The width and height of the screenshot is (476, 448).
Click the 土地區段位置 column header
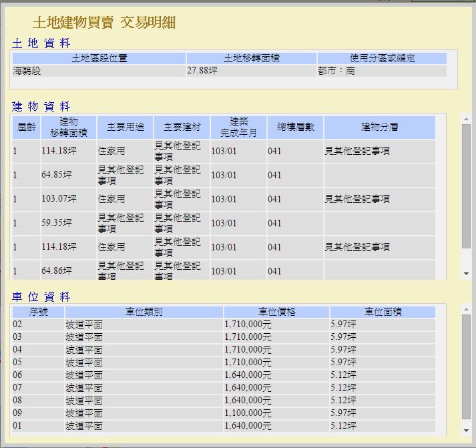point(99,58)
